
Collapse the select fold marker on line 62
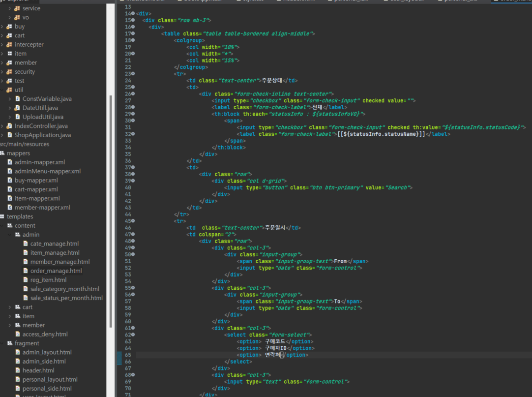133,335
